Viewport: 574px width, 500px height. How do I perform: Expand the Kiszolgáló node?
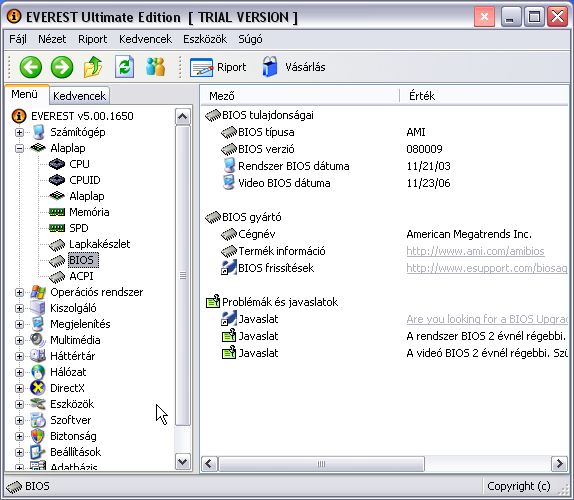click(x=19, y=308)
